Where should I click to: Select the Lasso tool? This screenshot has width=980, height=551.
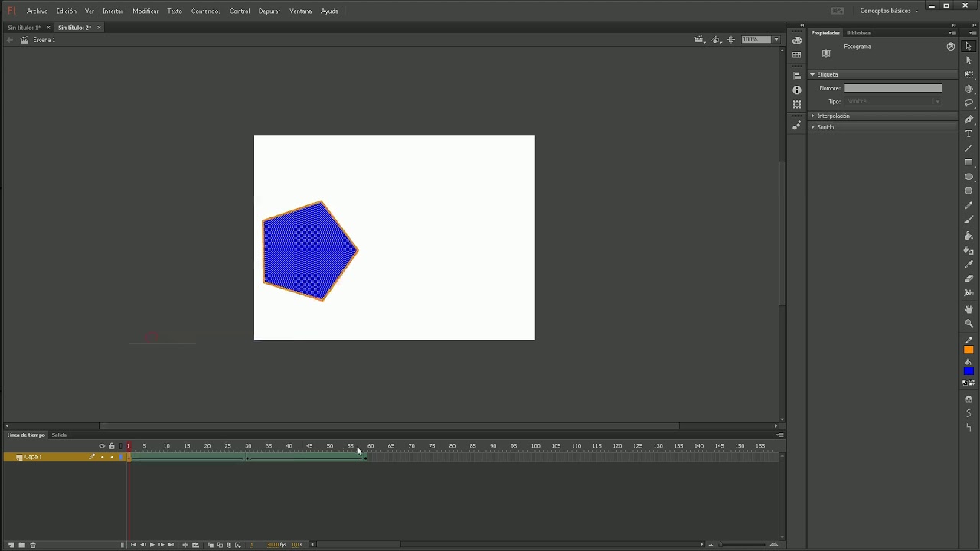click(x=969, y=103)
